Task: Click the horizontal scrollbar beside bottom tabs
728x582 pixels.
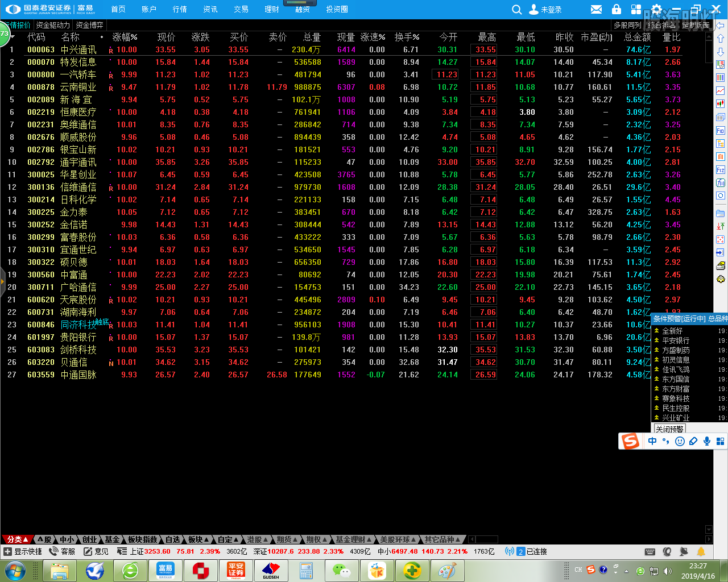Action: [482, 539]
